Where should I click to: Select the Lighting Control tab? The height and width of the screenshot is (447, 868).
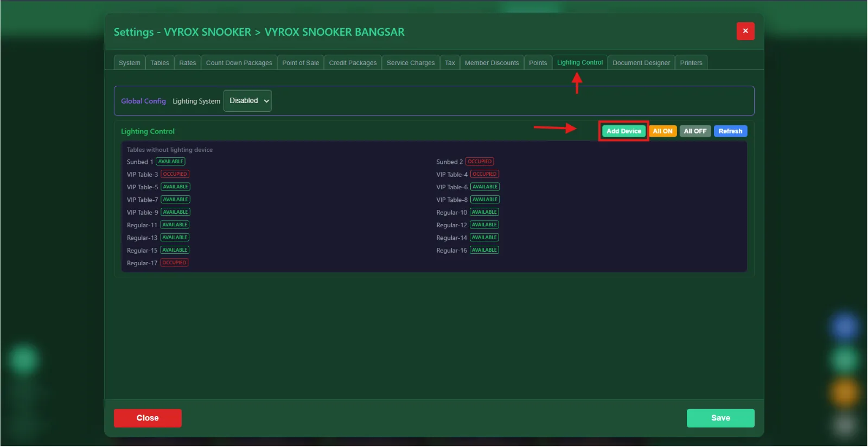(x=580, y=62)
